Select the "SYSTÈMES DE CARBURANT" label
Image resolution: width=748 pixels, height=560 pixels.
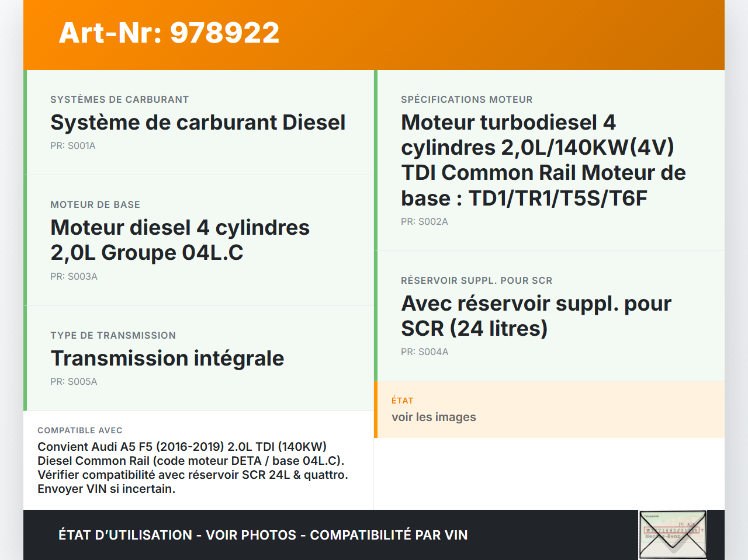(x=120, y=99)
